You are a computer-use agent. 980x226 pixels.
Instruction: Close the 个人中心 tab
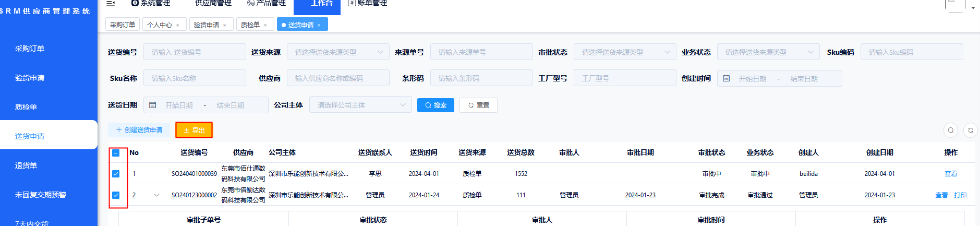[x=178, y=25]
